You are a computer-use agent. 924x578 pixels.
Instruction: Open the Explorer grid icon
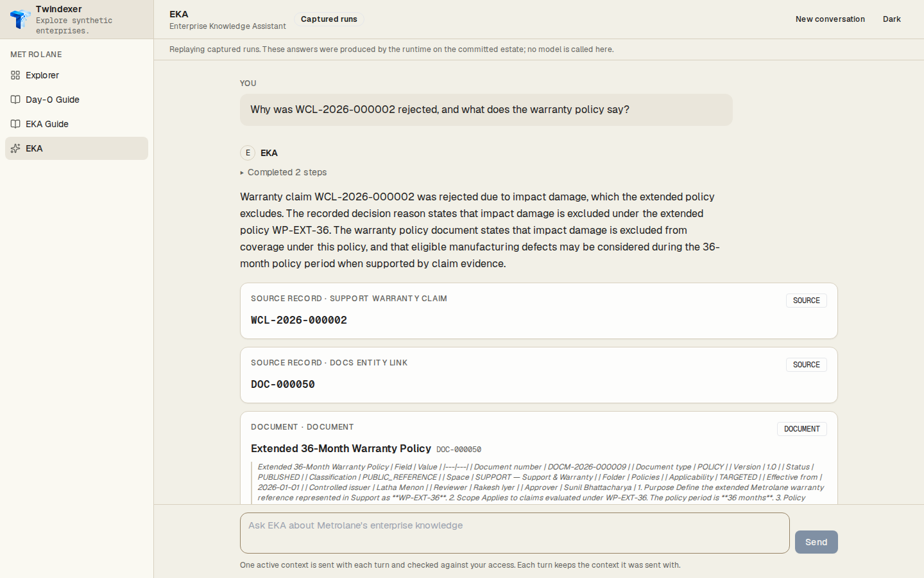point(15,75)
